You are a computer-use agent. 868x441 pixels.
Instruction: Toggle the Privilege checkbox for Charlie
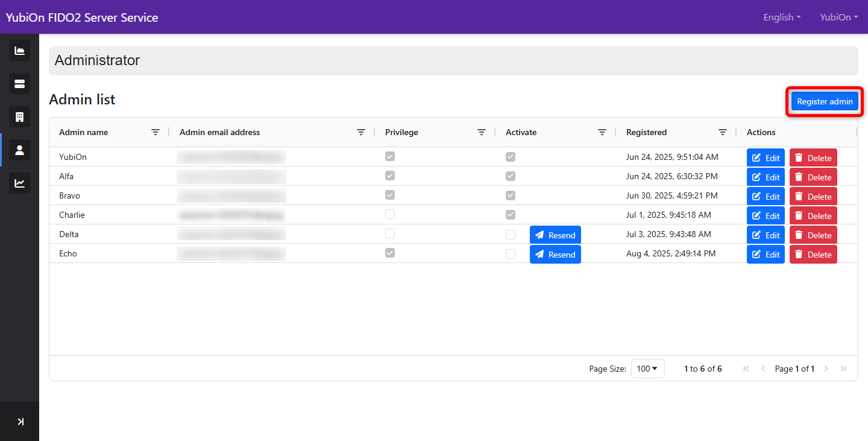click(390, 214)
